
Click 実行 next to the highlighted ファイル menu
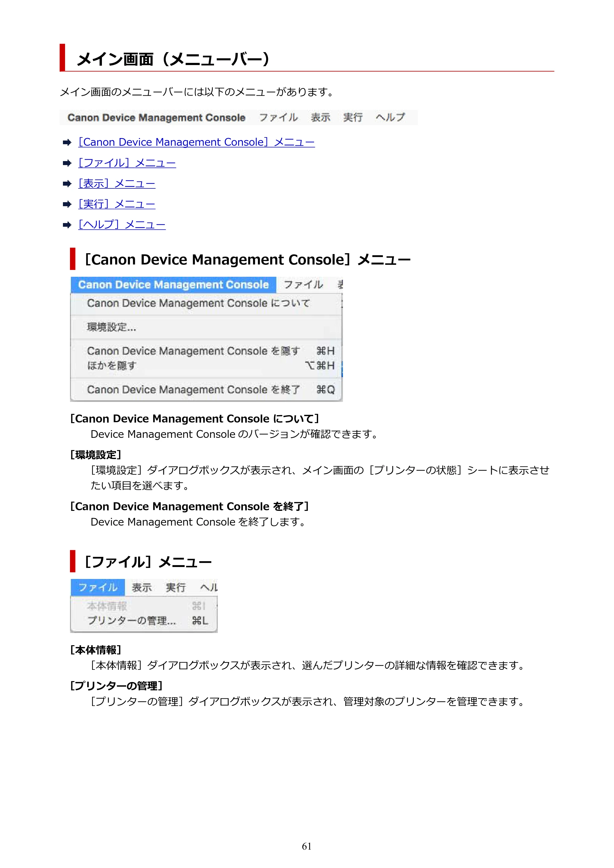pos(176,588)
